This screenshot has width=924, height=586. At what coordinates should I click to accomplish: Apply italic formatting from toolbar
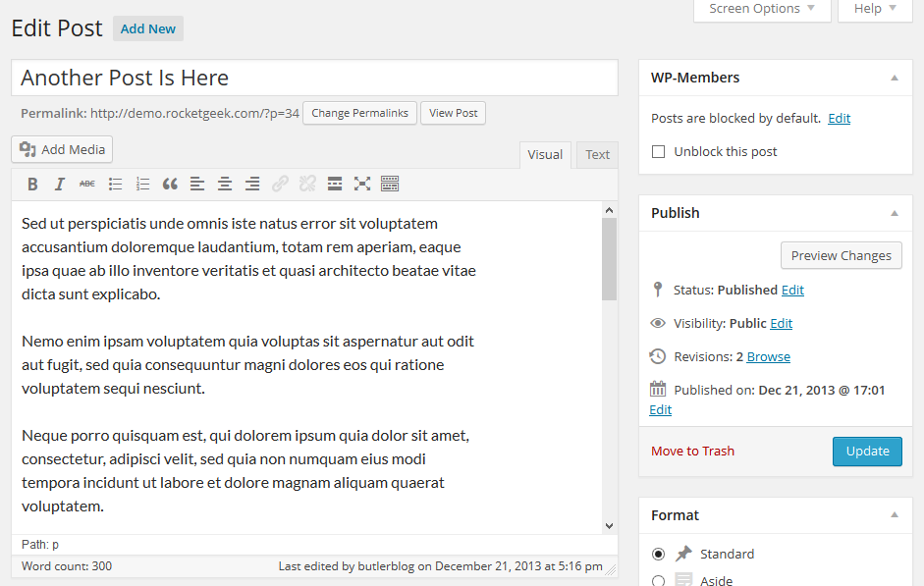(60, 184)
